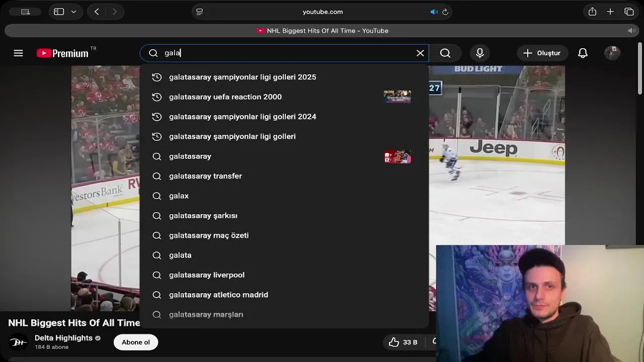Image resolution: width=644 pixels, height=362 pixels.
Task: Show Safari sidebar toggle
Action: click(59, 12)
